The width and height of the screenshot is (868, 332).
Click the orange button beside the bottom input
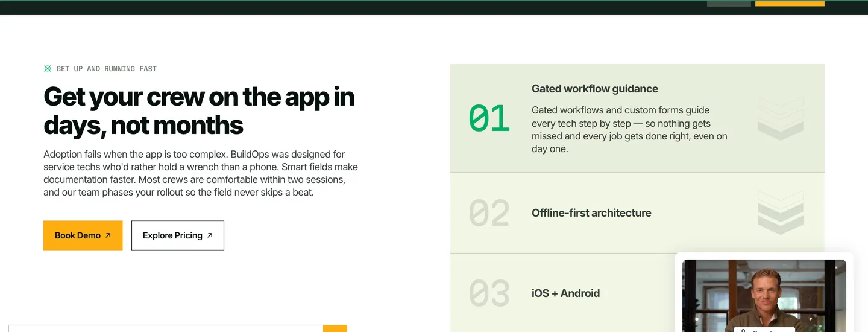[x=335, y=328]
